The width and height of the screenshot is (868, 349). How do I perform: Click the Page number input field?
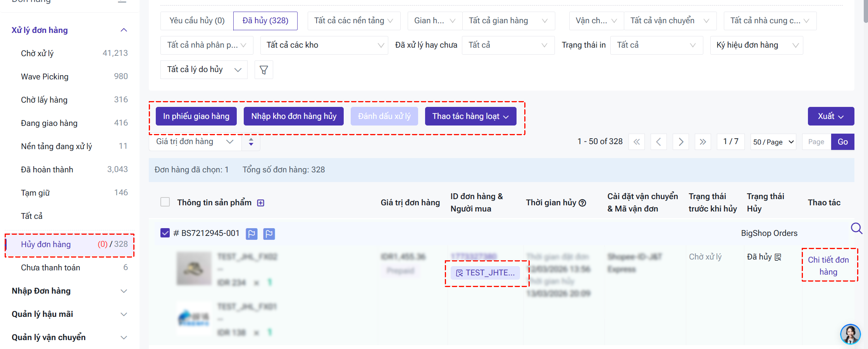click(816, 142)
